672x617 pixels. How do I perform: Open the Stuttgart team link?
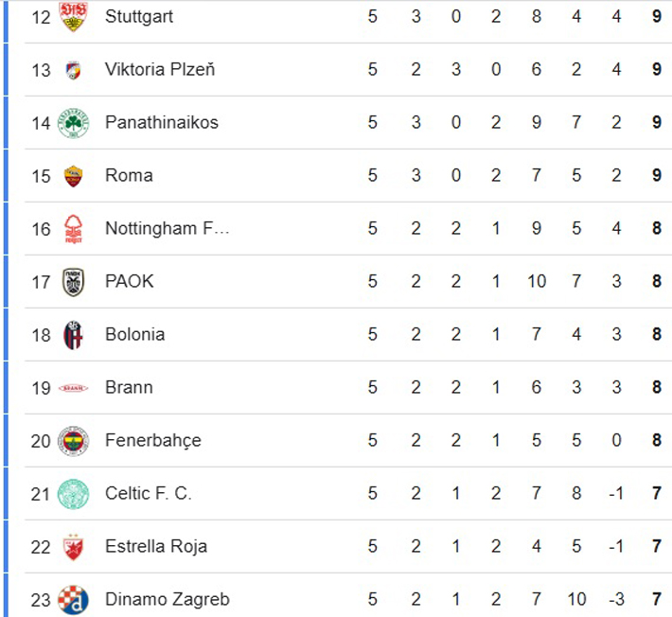(139, 17)
